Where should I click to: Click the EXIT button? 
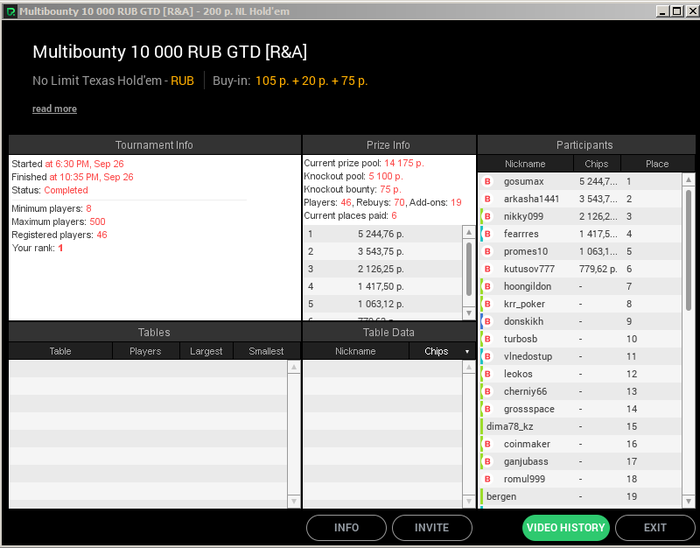pyautogui.click(x=655, y=527)
